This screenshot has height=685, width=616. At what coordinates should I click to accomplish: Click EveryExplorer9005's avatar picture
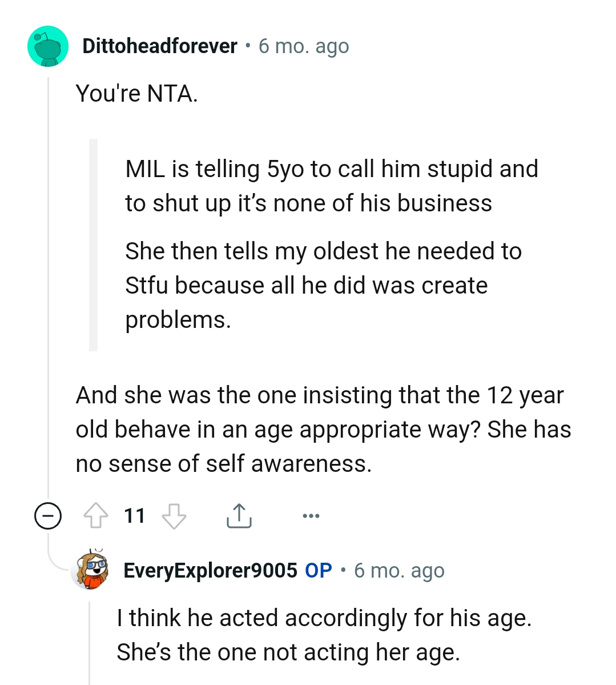click(x=90, y=570)
